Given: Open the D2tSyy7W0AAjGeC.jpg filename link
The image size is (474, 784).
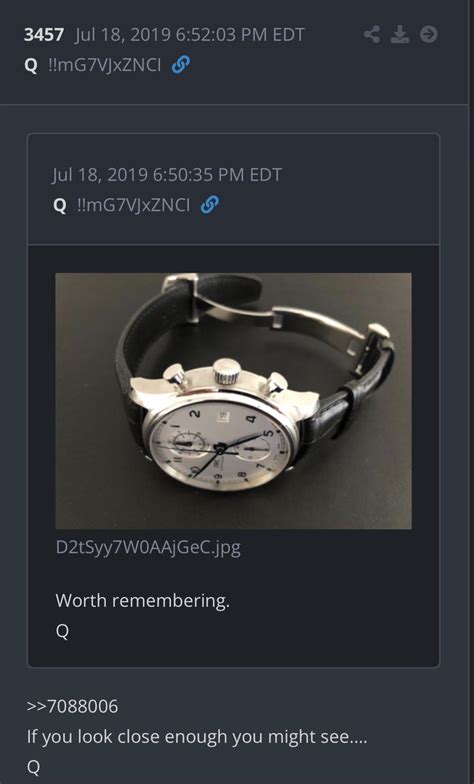Looking at the screenshot, I should [148, 548].
